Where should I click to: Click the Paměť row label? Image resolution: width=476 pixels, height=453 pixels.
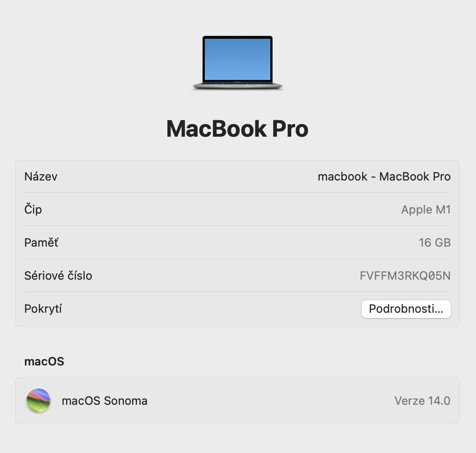[x=41, y=243]
